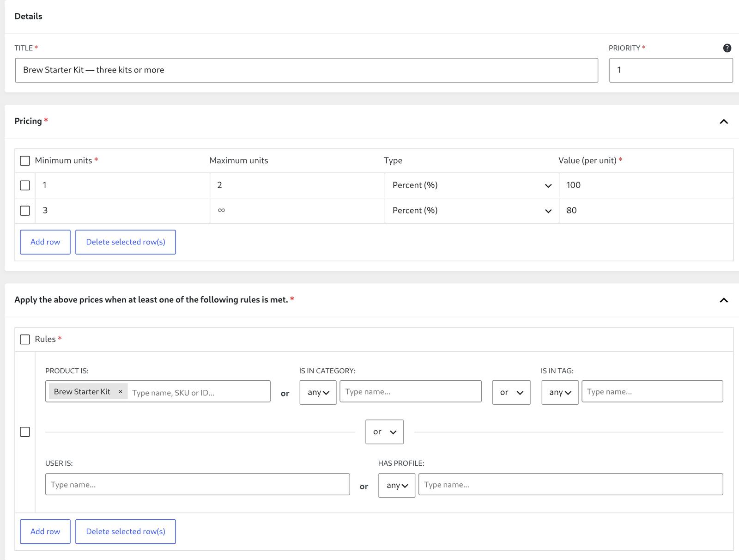
Task: Click the maximum units field showing 2
Action: 297,185
